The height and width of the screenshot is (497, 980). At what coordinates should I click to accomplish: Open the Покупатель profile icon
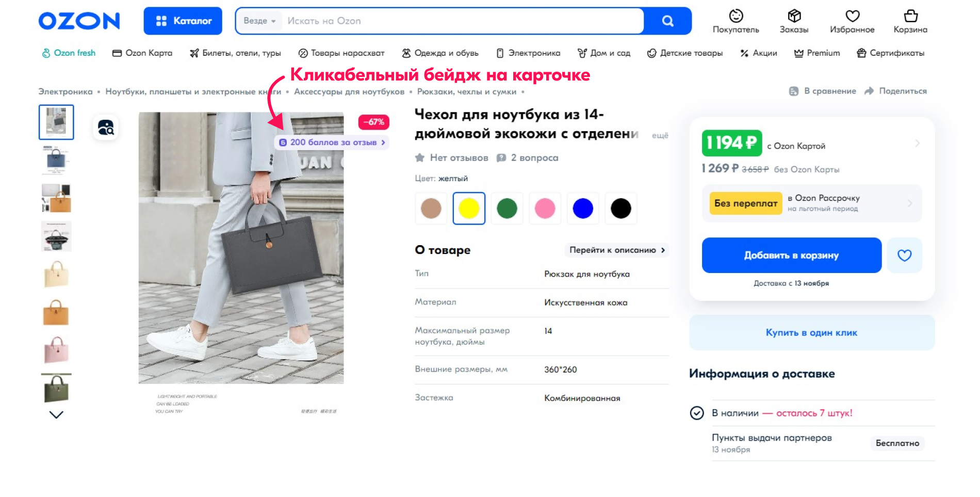coord(736,17)
